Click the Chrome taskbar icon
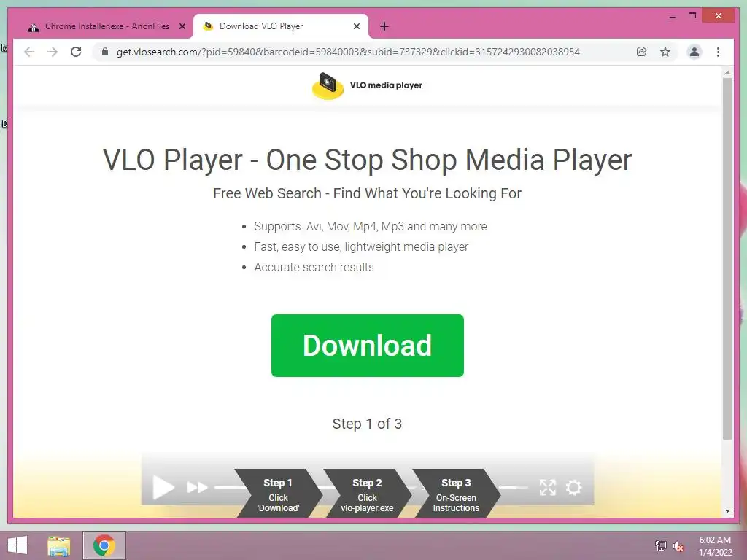Image resolution: width=747 pixels, height=560 pixels. pyautogui.click(x=104, y=545)
